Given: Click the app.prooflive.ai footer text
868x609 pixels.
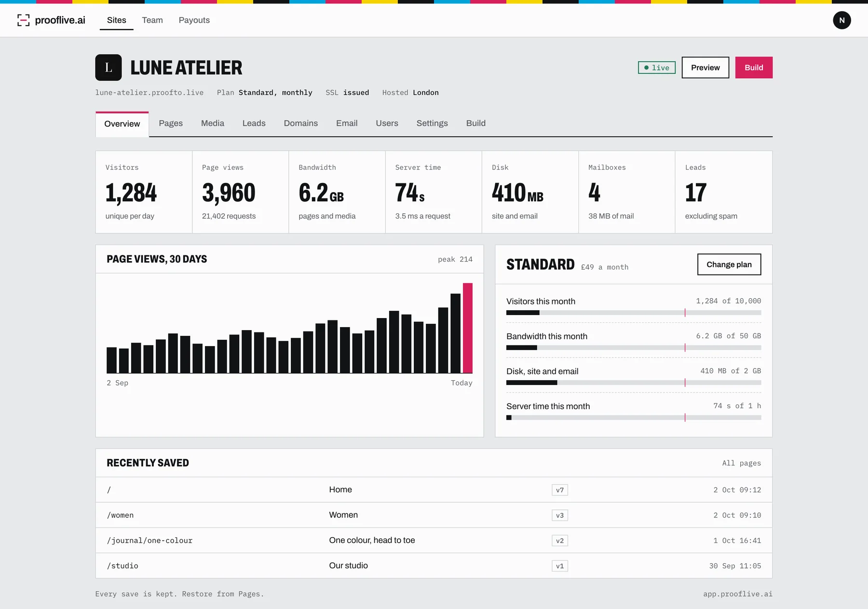Looking at the screenshot, I should pyautogui.click(x=738, y=594).
